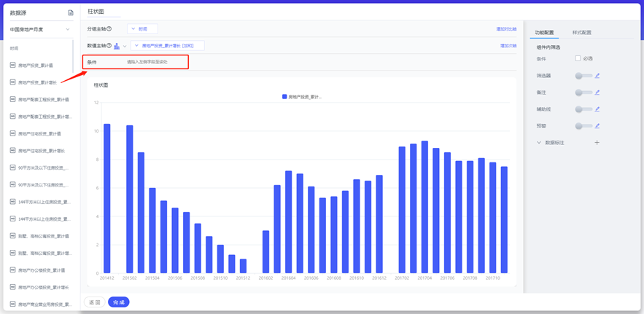Screen dimensions: 644x314
Task: Edit 备注 settings with pencil icon
Action: [597, 93]
